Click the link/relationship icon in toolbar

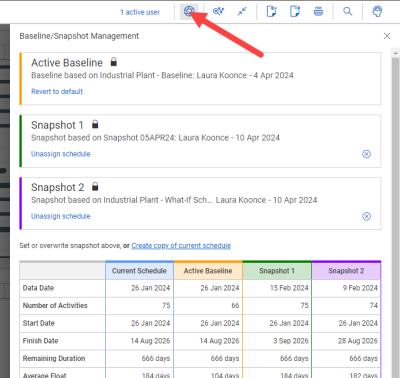[x=218, y=12]
